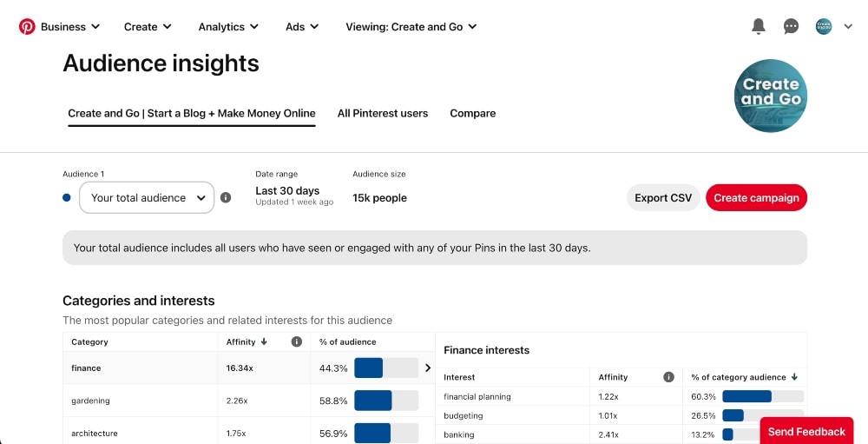Click the 16.34x affinity value
This screenshot has width=868, height=444.
point(240,368)
